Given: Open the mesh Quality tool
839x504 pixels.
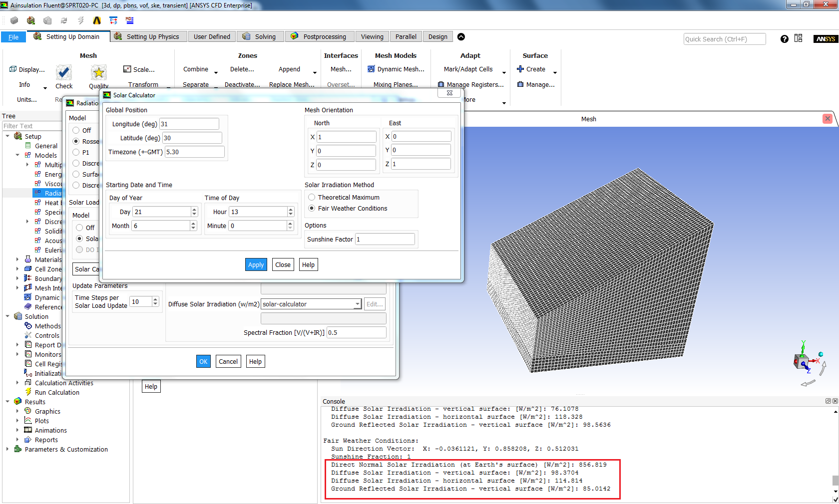Looking at the screenshot, I should click(x=98, y=73).
